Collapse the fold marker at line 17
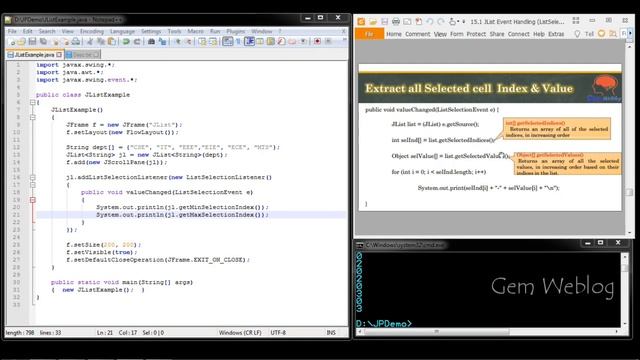 point(33,185)
